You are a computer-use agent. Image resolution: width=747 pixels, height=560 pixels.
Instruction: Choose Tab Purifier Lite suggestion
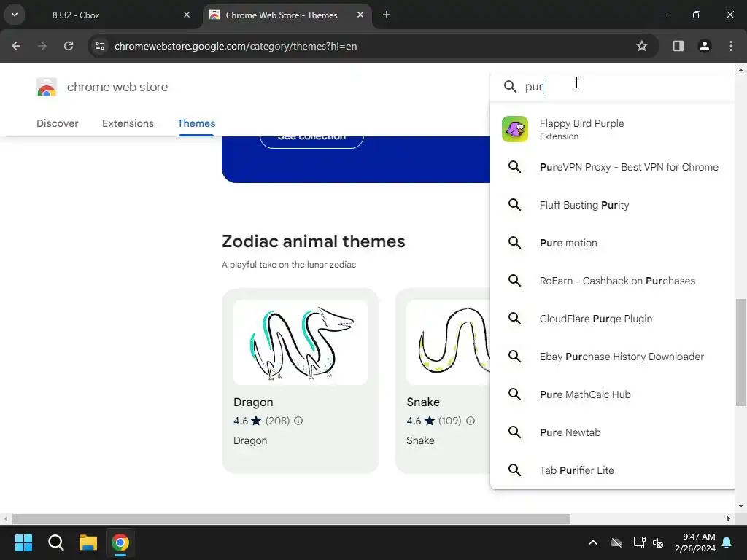(613, 470)
